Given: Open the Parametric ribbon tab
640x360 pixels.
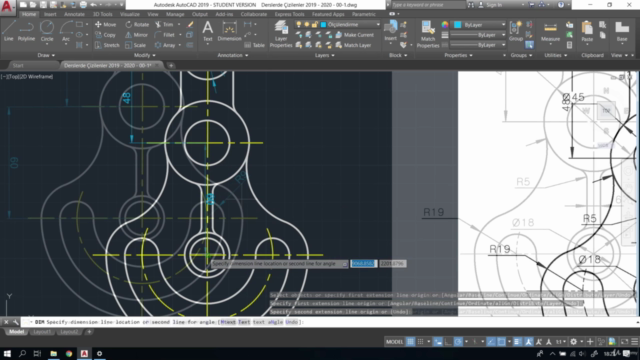Looking at the screenshot, I should pos(364,14).
